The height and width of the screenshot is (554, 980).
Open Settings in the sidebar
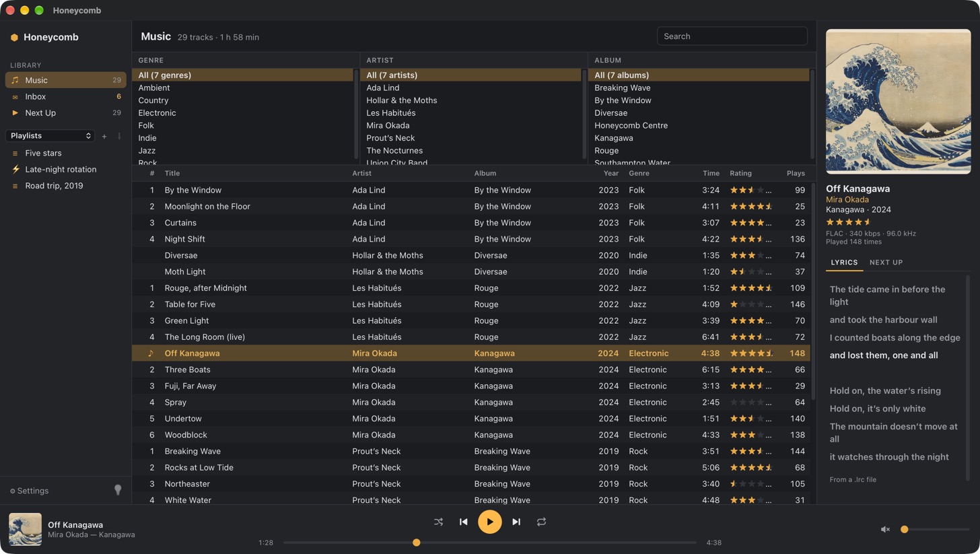(29, 491)
